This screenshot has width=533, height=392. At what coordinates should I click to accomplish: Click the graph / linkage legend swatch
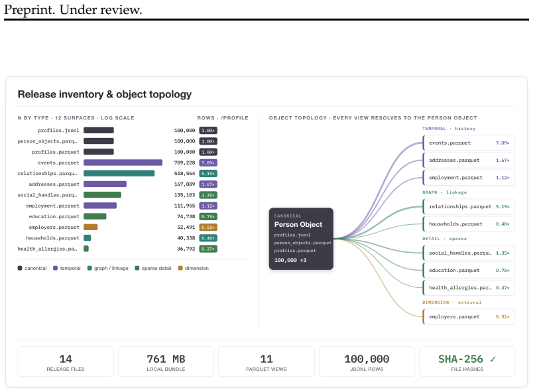89,268
